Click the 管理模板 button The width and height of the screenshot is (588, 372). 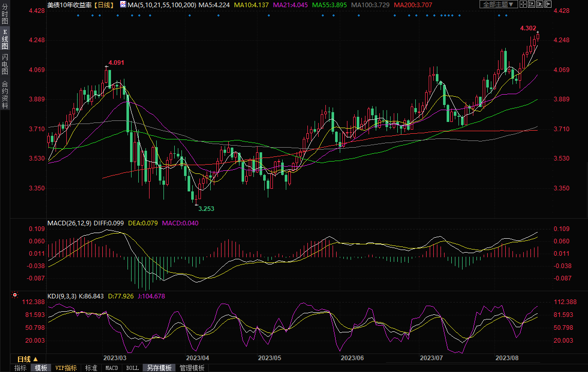coord(191,368)
